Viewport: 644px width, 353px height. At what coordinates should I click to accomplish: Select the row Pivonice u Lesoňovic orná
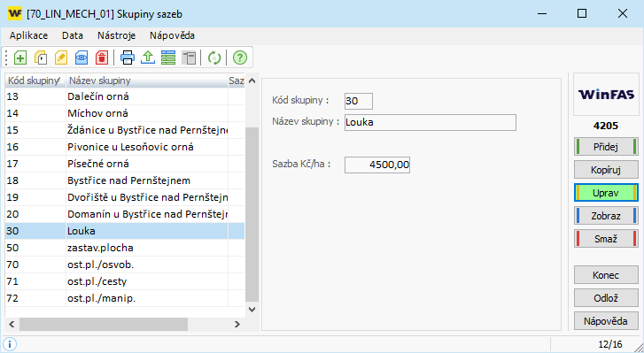click(x=125, y=147)
